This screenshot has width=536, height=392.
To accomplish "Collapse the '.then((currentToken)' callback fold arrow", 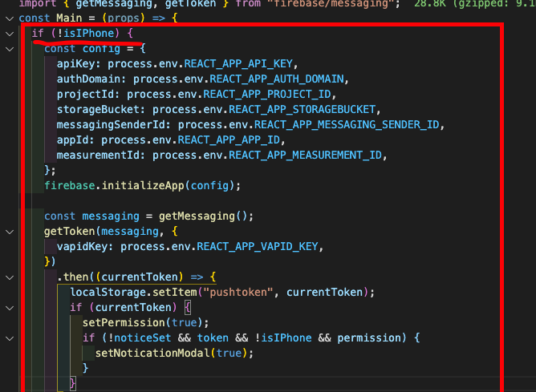I will click(10, 277).
